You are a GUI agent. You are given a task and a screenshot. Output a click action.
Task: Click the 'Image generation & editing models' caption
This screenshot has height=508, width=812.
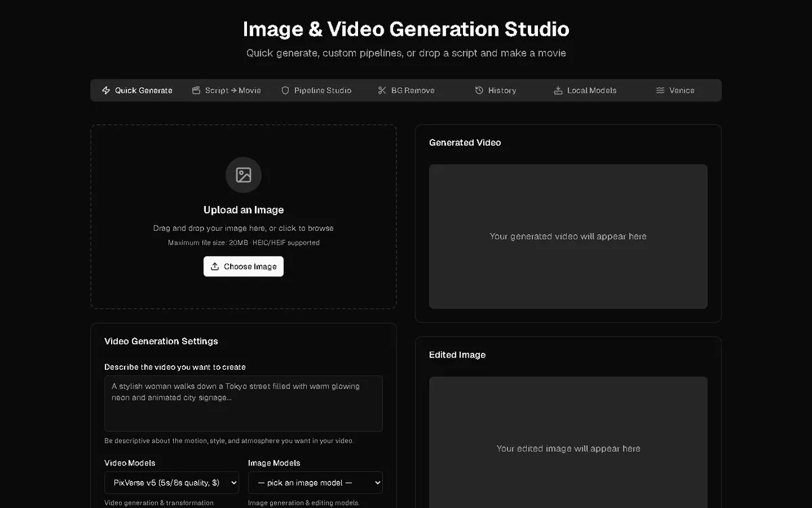pyautogui.click(x=304, y=503)
